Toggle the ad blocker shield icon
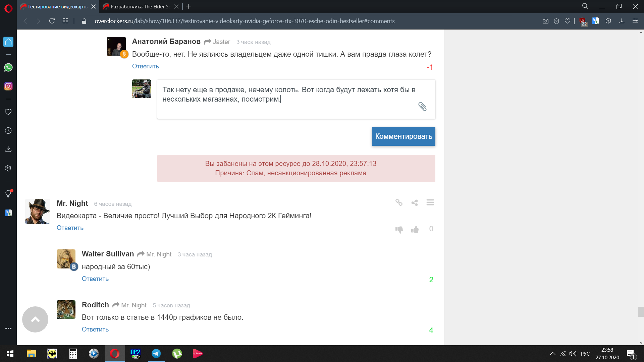Viewport: 644px width, 362px height. pyautogui.click(x=556, y=21)
